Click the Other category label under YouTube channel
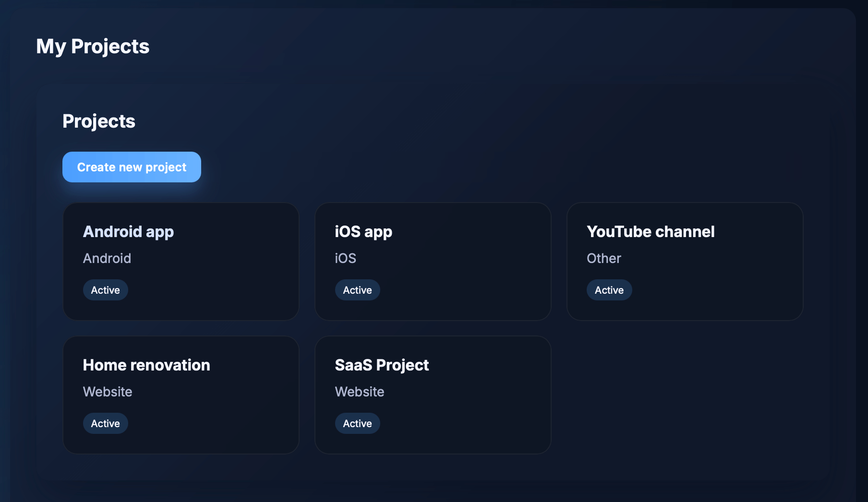Viewport: 868px width, 502px height. [x=603, y=258]
